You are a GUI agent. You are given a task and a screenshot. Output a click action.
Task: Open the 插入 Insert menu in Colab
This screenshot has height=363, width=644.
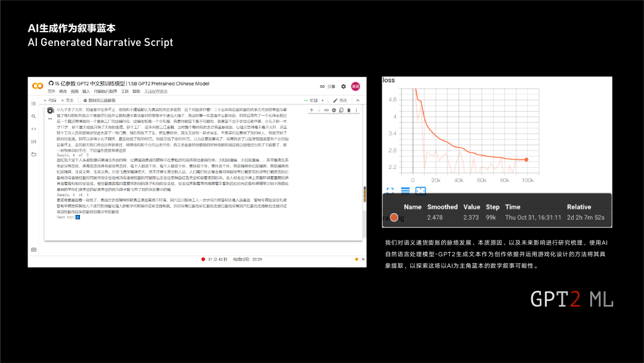pyautogui.click(x=86, y=91)
